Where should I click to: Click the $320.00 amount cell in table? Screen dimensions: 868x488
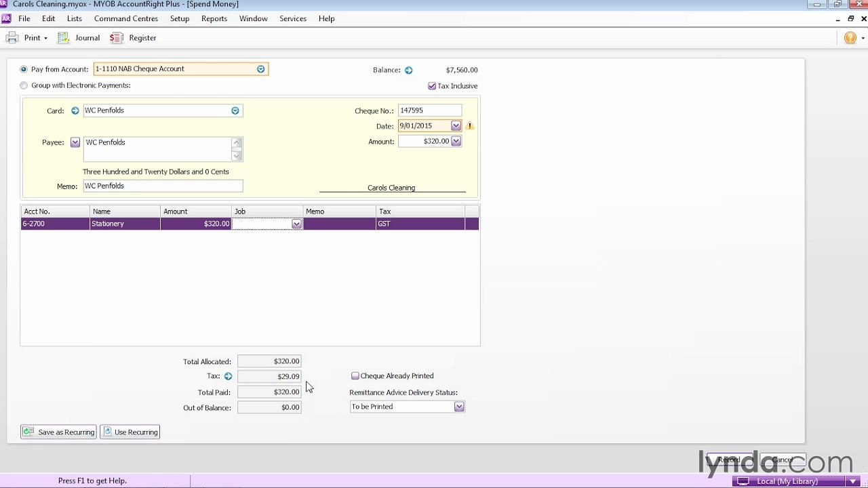pyautogui.click(x=196, y=224)
